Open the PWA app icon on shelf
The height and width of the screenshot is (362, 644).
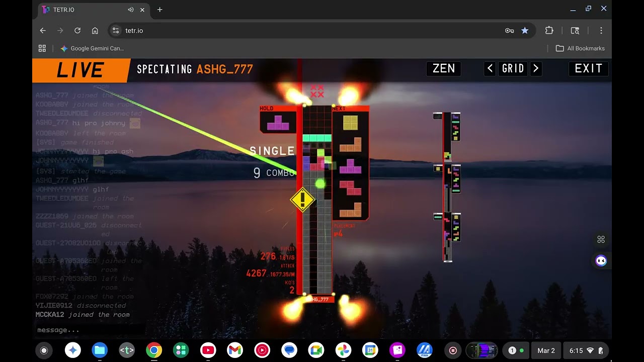[425, 350]
